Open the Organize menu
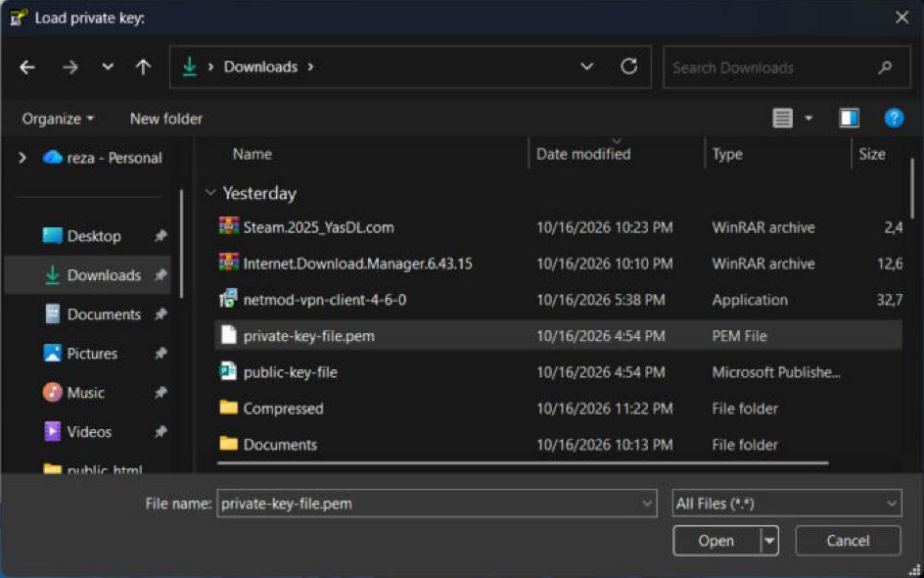The image size is (924, 578). click(58, 119)
